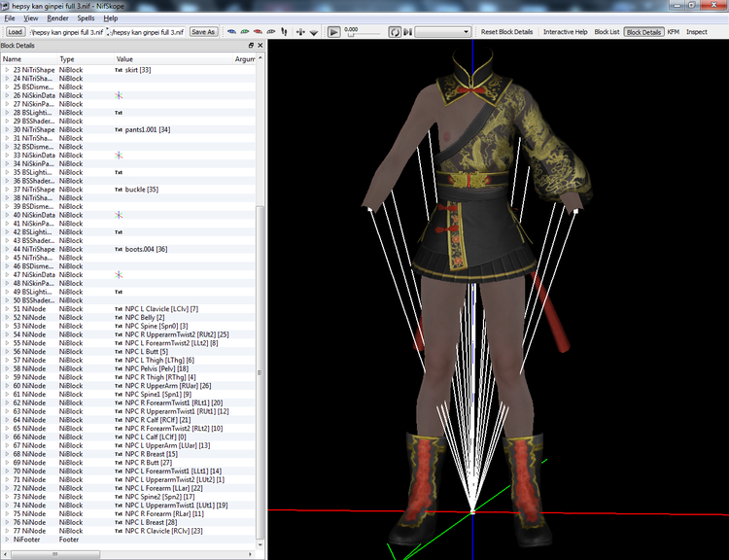Open the view options down-arrow icon
The height and width of the screenshot is (560, 729).
(x=314, y=32)
